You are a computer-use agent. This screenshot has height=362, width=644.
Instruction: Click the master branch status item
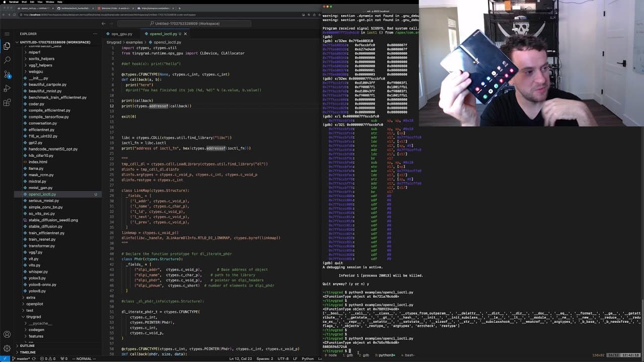pos(20,358)
